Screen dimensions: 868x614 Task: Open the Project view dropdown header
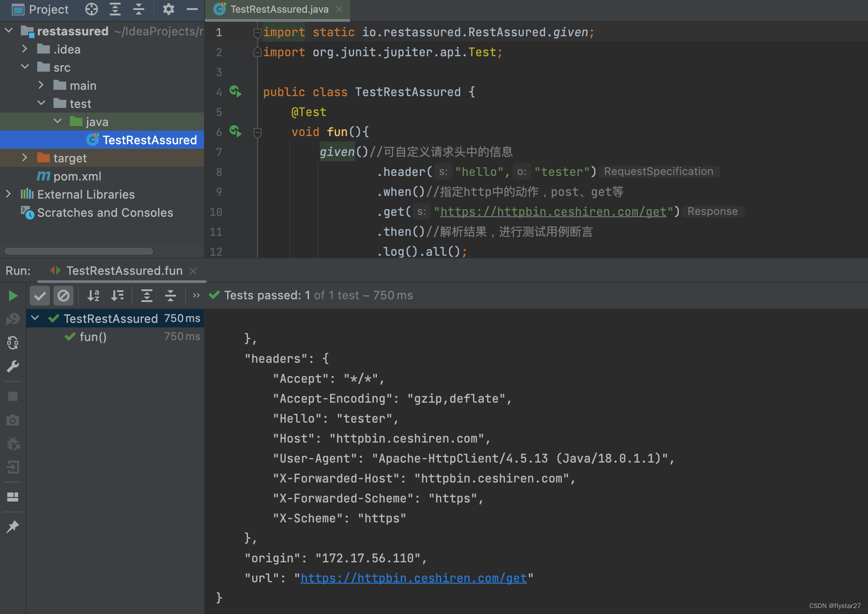[40, 9]
